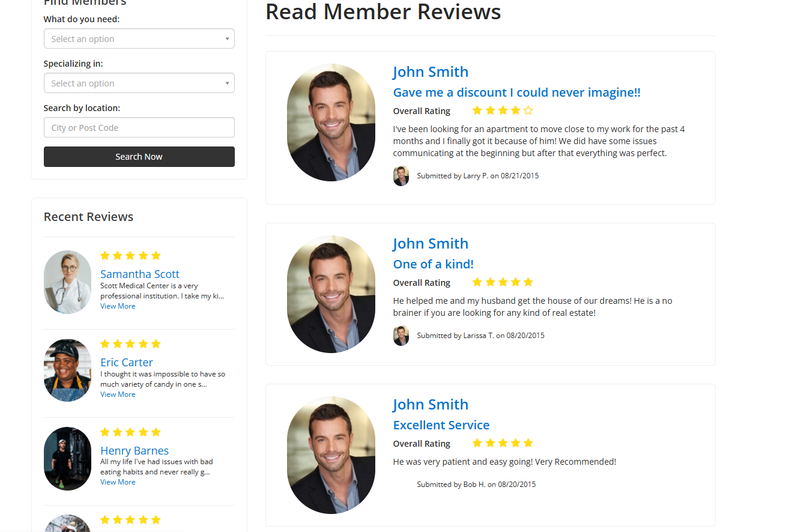
Task: Click John Smith photo in discount review
Action: 331,122
